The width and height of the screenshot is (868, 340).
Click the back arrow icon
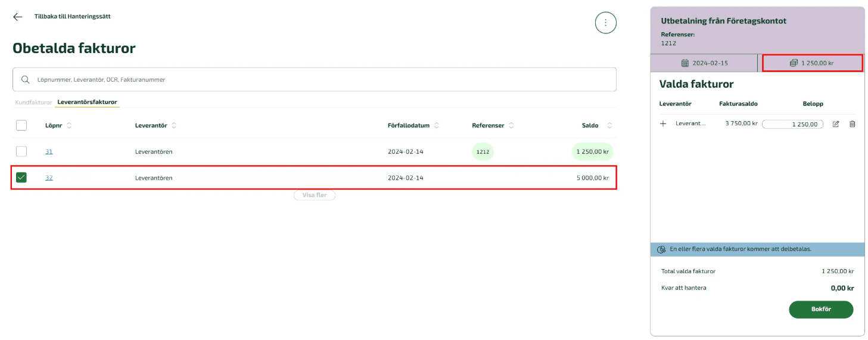tap(18, 17)
